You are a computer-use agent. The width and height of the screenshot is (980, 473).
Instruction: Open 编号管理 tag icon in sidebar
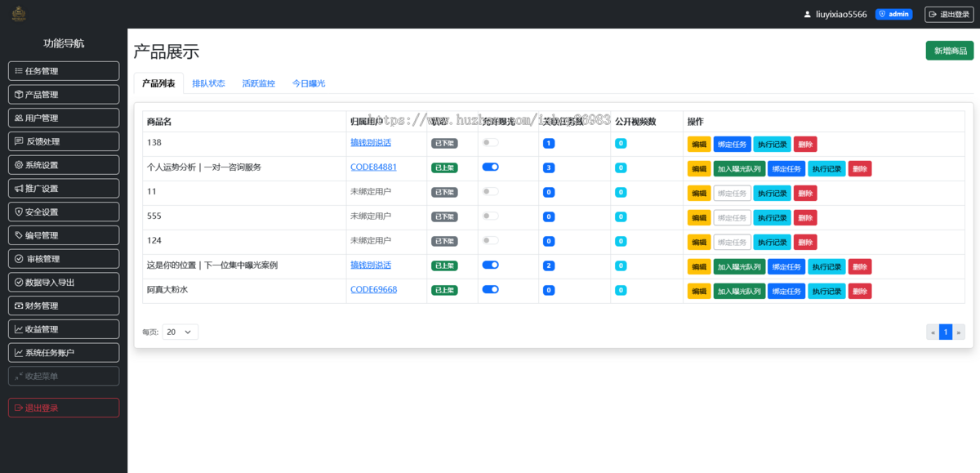[x=19, y=235]
